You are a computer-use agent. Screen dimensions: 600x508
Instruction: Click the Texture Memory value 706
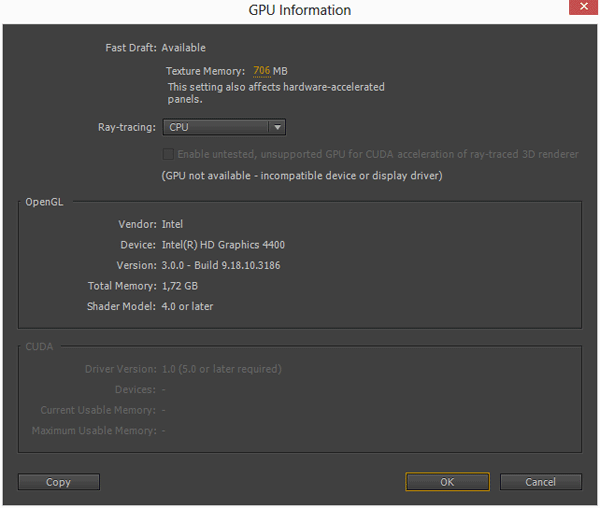pos(261,71)
